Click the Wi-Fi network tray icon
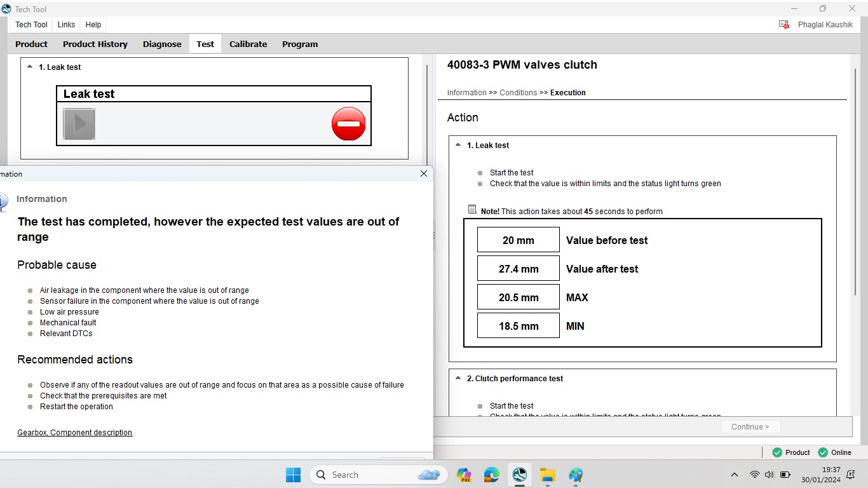868x488 pixels. pos(755,475)
